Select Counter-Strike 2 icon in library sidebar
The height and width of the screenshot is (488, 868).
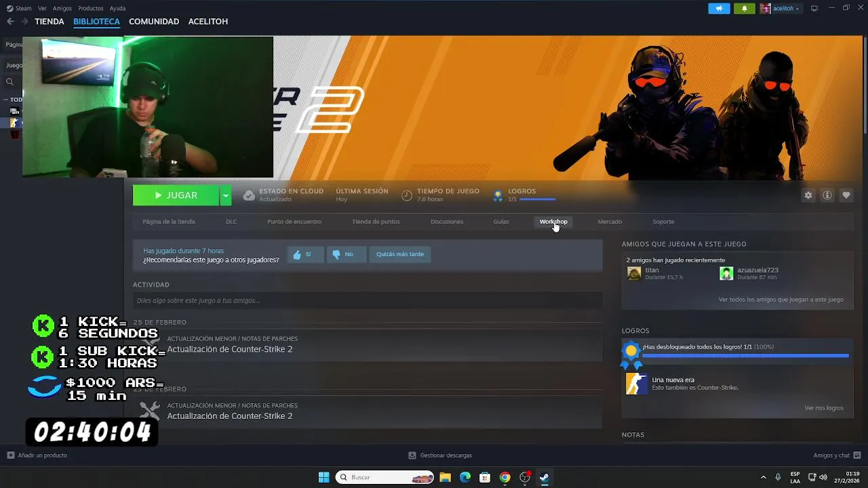(x=14, y=123)
